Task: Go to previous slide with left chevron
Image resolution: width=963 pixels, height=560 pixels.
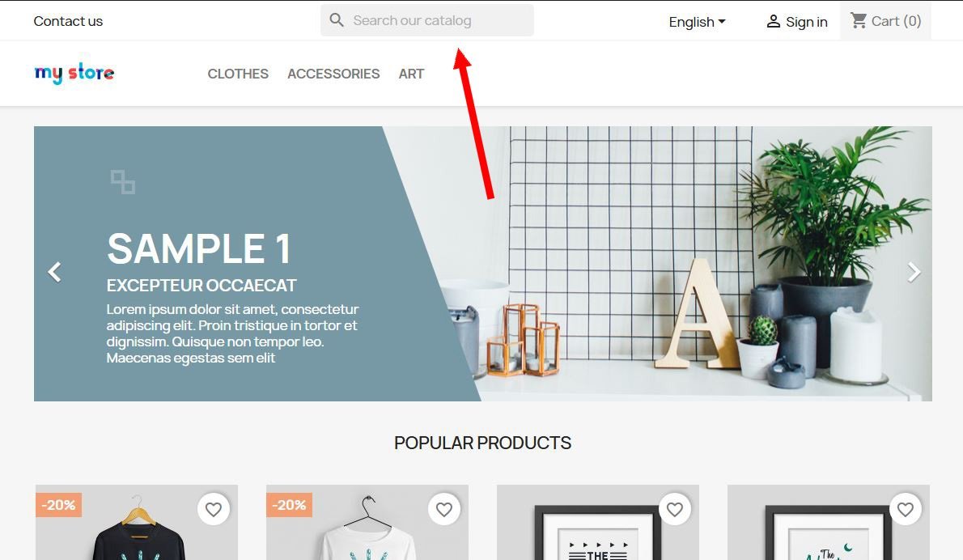Action: tap(55, 271)
